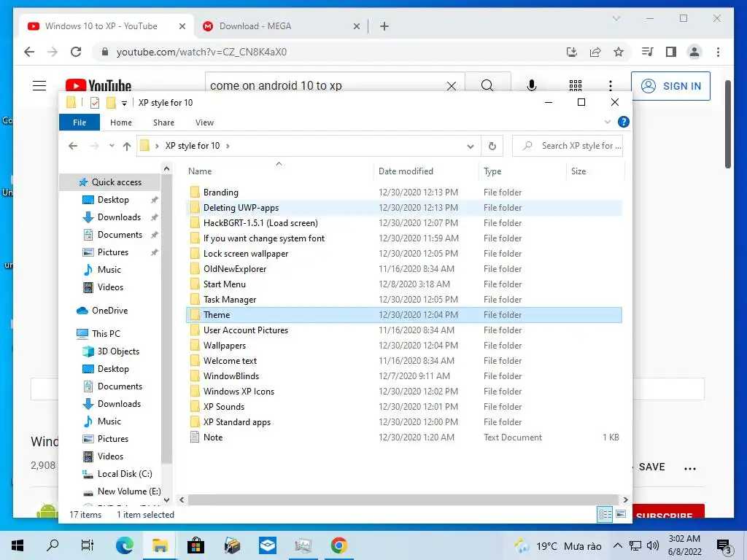The height and width of the screenshot is (560, 747).
Task: Open the Chrome share page icon
Action: [x=595, y=52]
